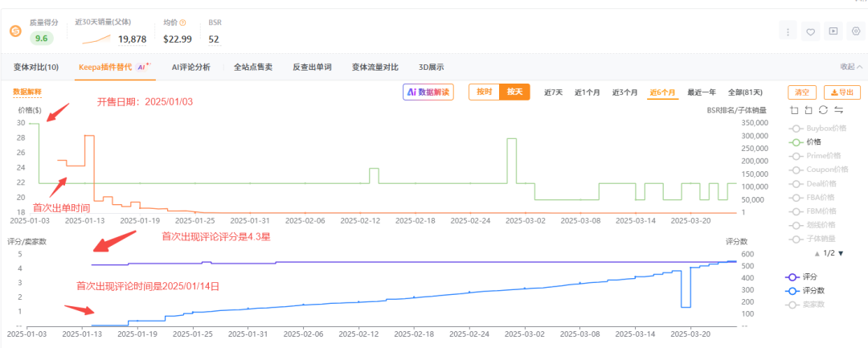Open the gear settings icon
The image size is (868, 348).
[x=856, y=31]
